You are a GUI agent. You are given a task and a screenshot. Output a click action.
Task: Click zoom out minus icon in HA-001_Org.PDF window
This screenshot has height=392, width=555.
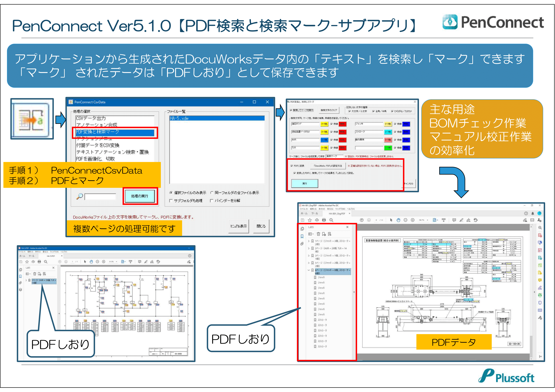(x=406, y=220)
